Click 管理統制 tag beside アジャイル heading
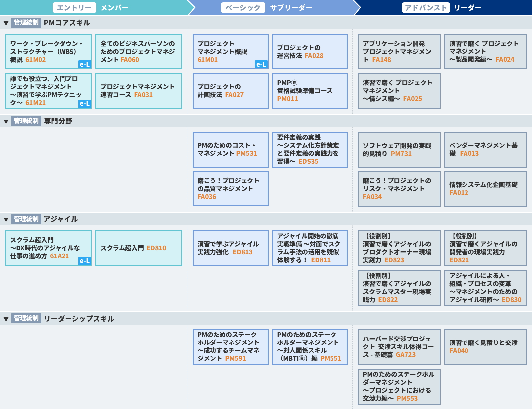 pos(26,219)
